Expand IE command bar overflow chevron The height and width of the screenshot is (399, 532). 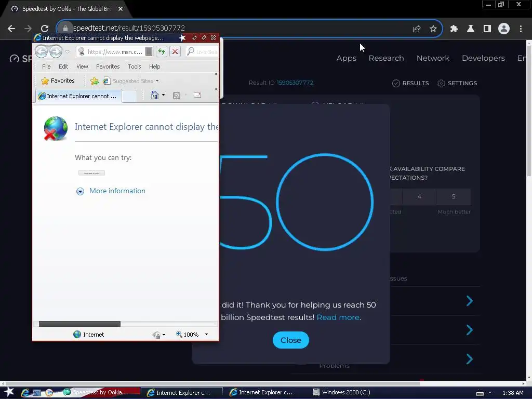pos(216,89)
